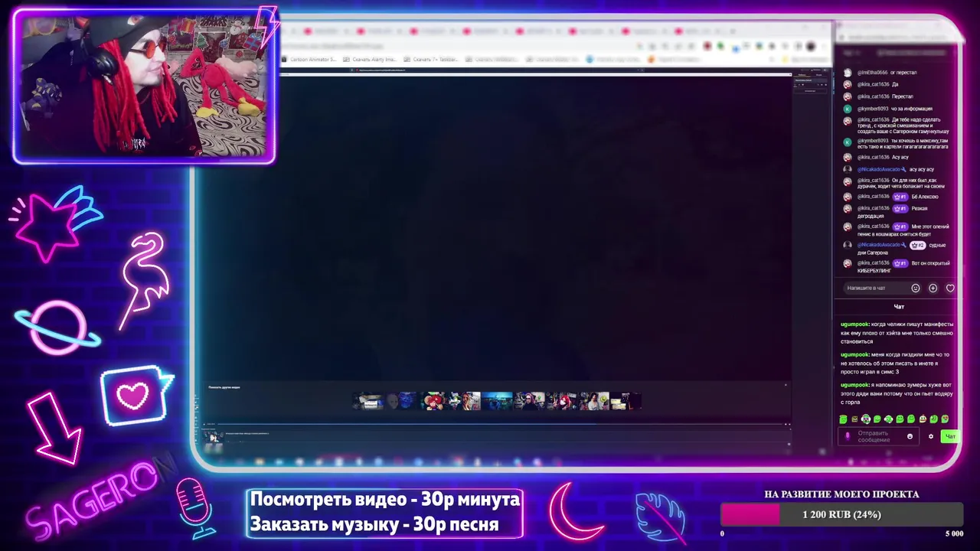Click the 'Чат' header label
Screen dimensions: 980x551
pos(899,307)
